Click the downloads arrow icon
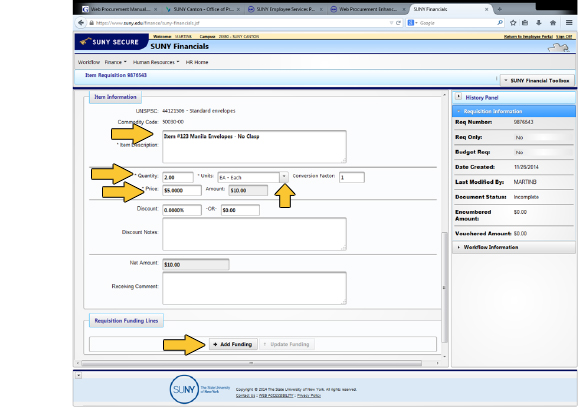The height and width of the screenshot is (410, 580). (539, 23)
